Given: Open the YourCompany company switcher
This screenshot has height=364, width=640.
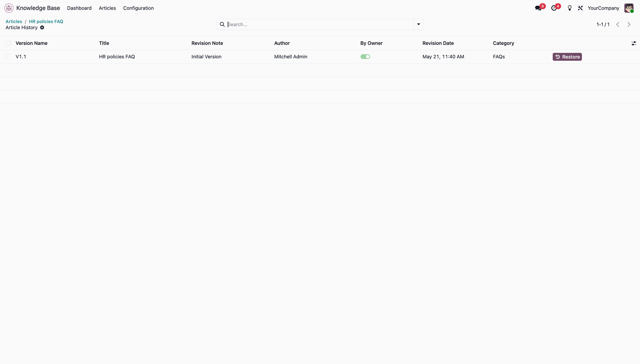Looking at the screenshot, I should click(x=603, y=8).
